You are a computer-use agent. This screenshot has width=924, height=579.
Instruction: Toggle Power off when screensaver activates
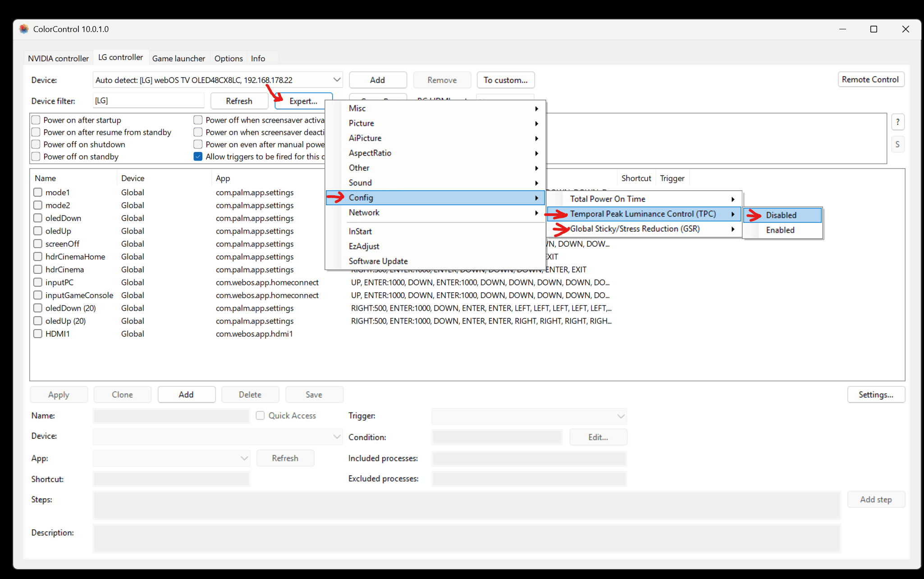click(198, 120)
